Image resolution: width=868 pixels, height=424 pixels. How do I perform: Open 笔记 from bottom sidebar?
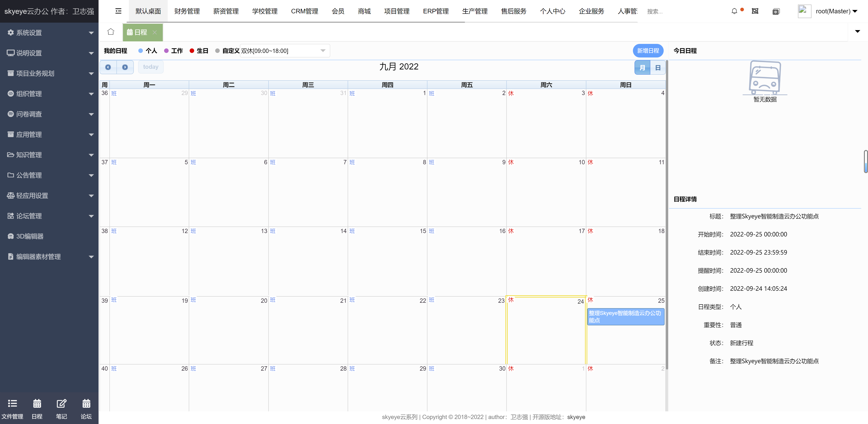(x=61, y=408)
